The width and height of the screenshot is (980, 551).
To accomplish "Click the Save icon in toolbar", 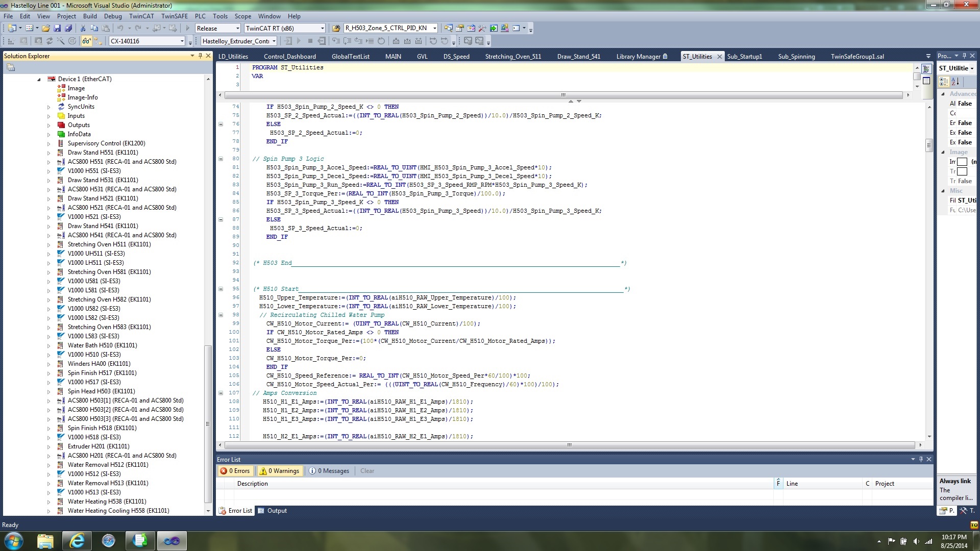I will [x=57, y=29].
